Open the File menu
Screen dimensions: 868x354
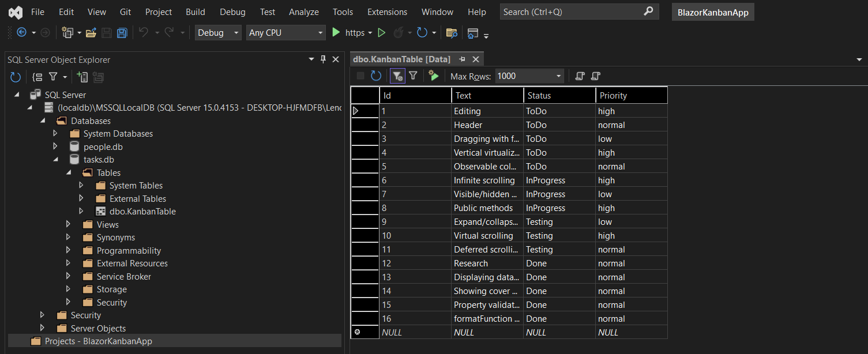37,12
